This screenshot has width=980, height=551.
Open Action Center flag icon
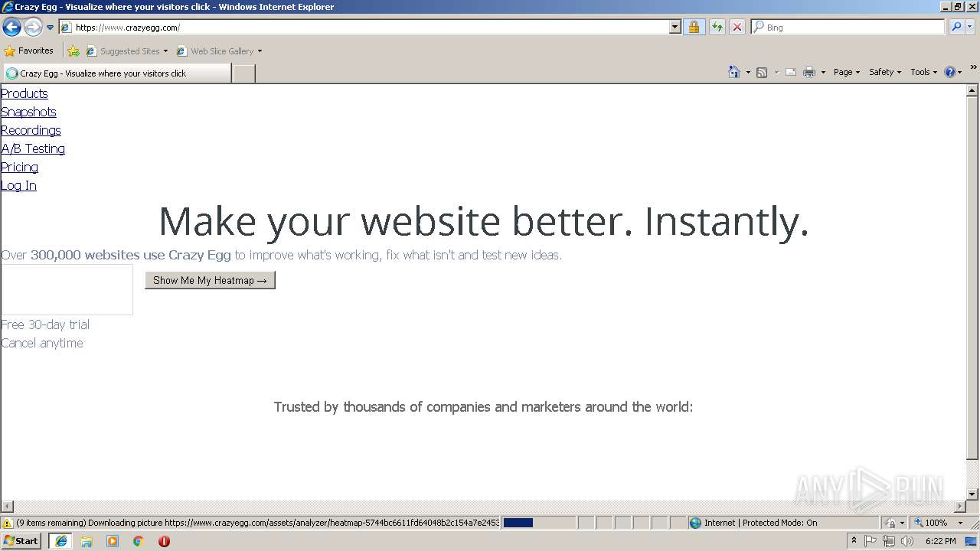point(871,541)
